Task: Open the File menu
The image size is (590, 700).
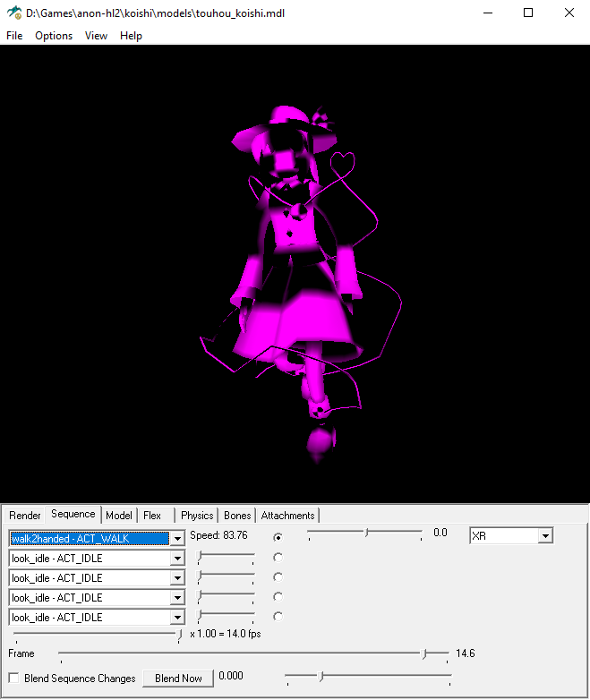Action: point(14,36)
